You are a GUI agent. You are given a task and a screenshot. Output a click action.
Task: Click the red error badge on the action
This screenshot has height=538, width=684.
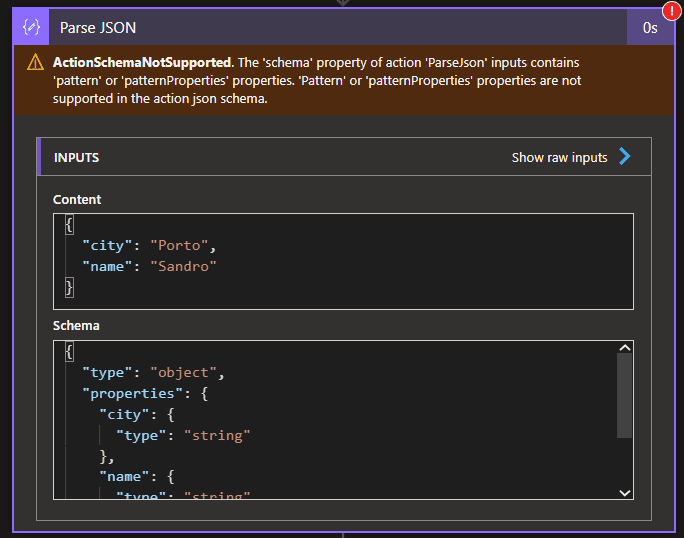click(671, 10)
